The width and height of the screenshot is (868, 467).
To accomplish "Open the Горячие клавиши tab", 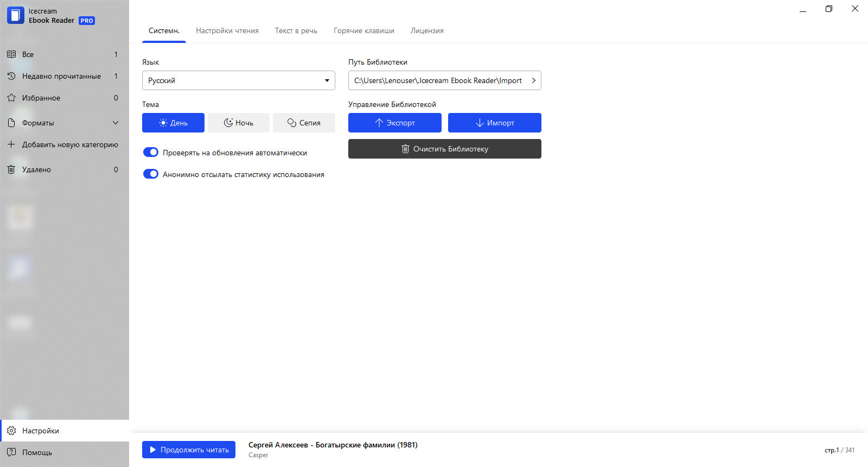I will 364,31.
